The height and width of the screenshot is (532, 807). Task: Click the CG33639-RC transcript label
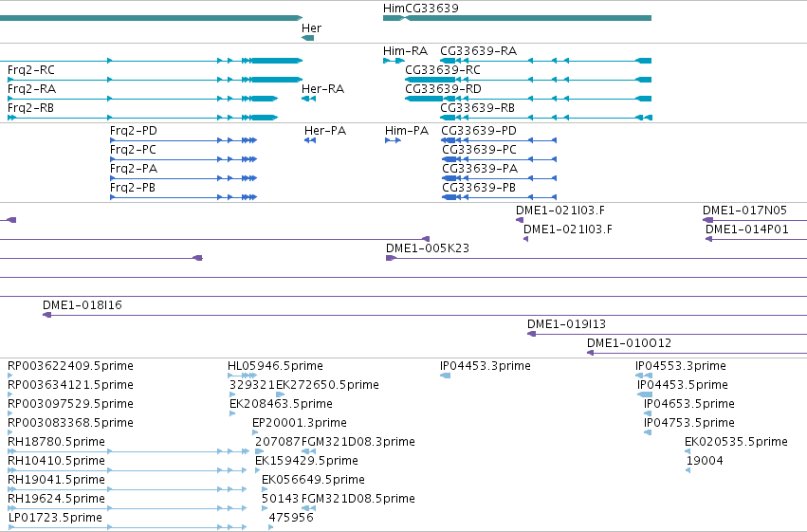click(x=443, y=70)
